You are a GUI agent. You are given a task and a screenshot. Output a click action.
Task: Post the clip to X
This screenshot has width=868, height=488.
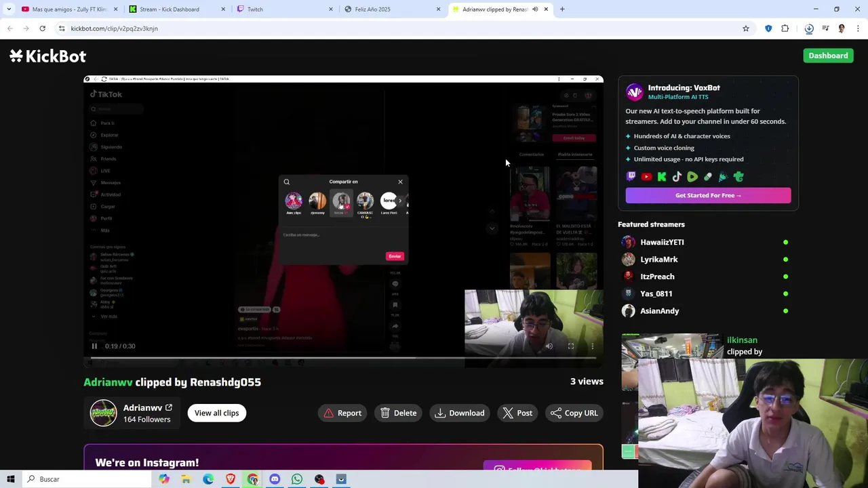pyautogui.click(x=517, y=413)
